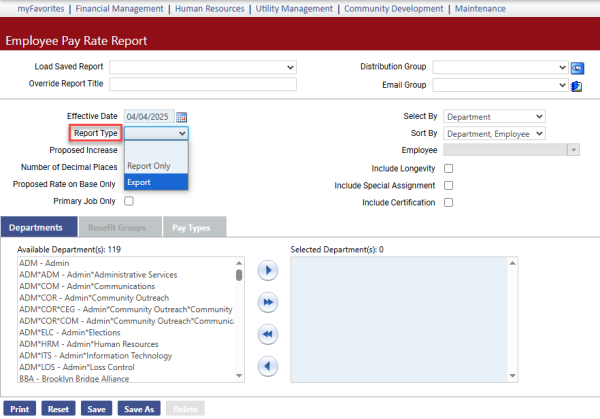Click the Available Departments scroll up arrow
Image resolution: width=600 pixels, height=419 pixels.
coord(239,263)
